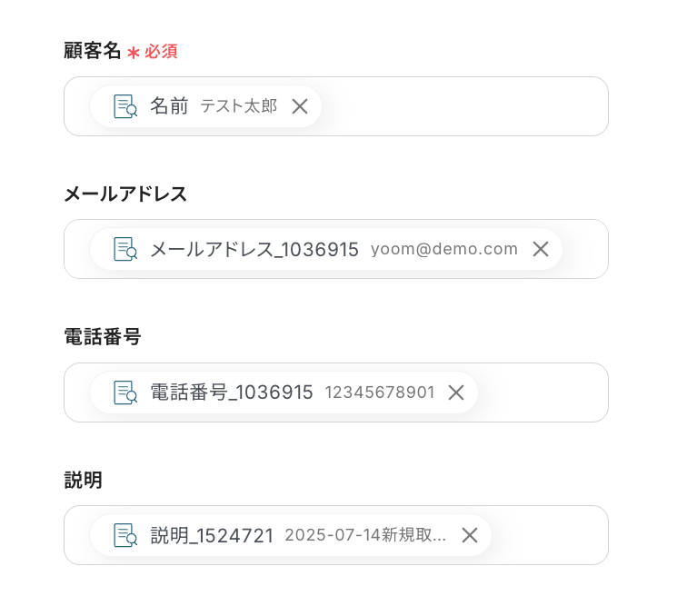Focus the empty area of the 顧客名 field
This screenshot has height=616, width=687.
pyautogui.click(x=463, y=106)
